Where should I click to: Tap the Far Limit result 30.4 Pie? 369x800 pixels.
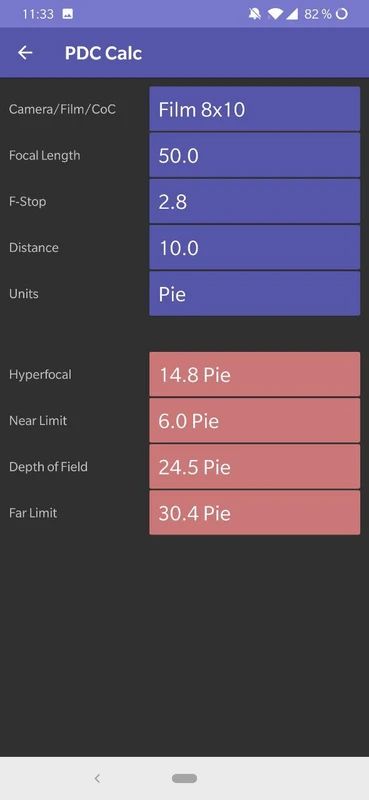[255, 513]
